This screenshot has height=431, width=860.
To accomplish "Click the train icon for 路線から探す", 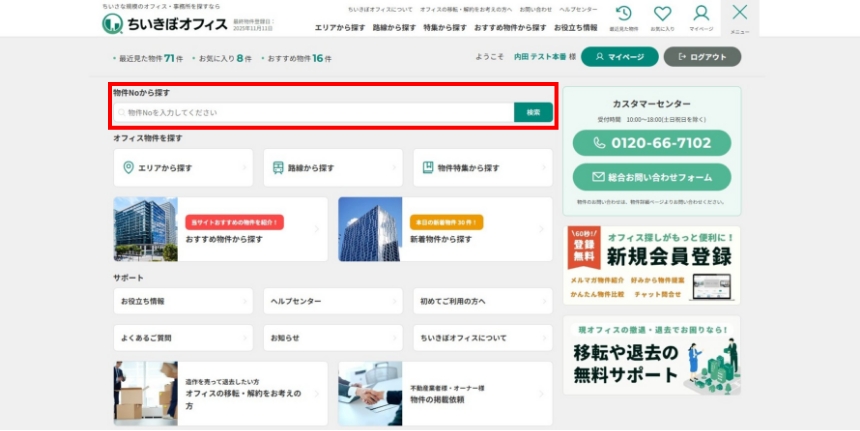I will [277, 168].
